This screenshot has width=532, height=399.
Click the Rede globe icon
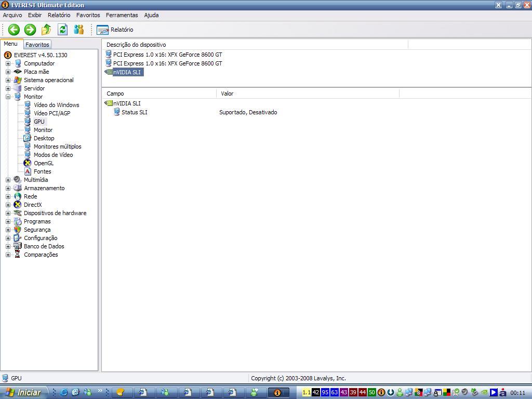[x=18, y=196]
